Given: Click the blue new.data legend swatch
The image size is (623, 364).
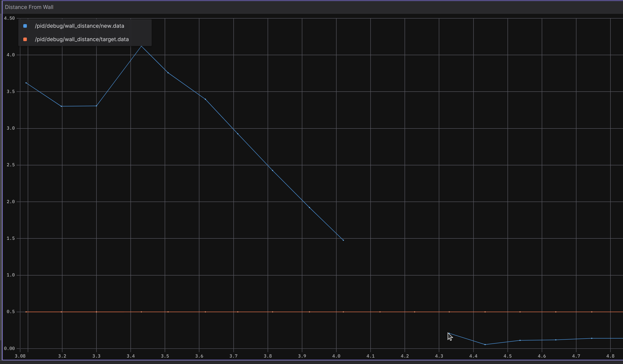Looking at the screenshot, I should click(x=25, y=26).
